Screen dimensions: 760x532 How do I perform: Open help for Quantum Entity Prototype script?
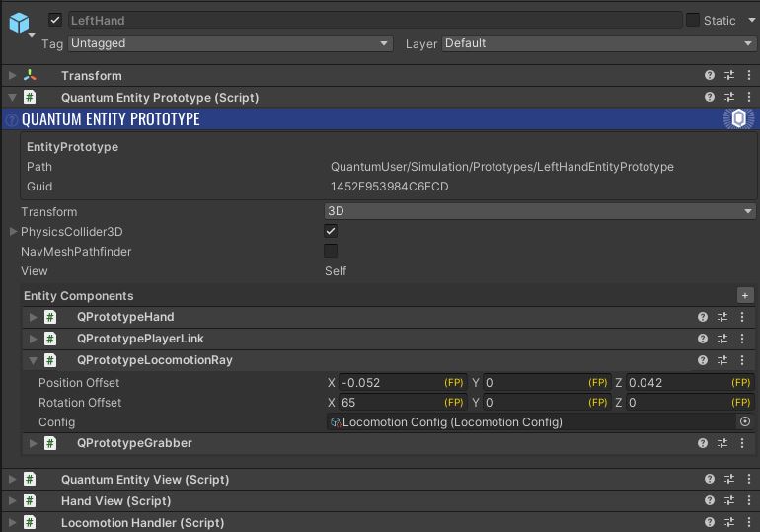click(x=710, y=97)
